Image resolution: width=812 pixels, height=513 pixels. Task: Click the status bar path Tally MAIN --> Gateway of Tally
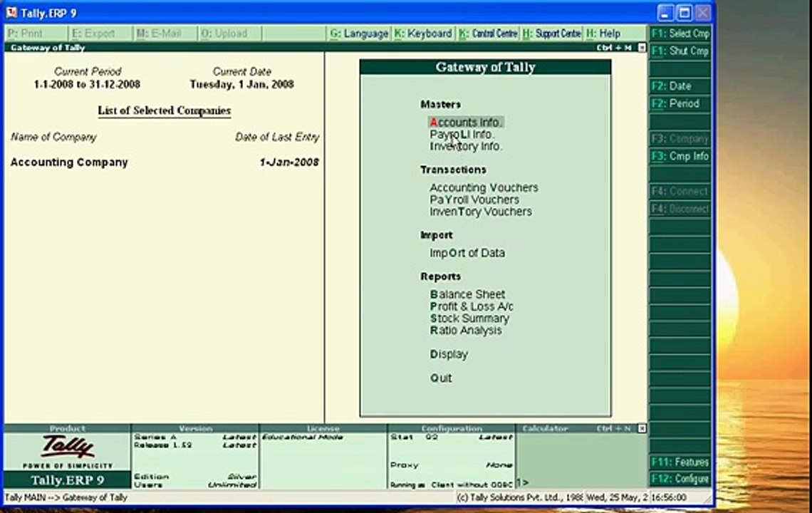(66, 497)
